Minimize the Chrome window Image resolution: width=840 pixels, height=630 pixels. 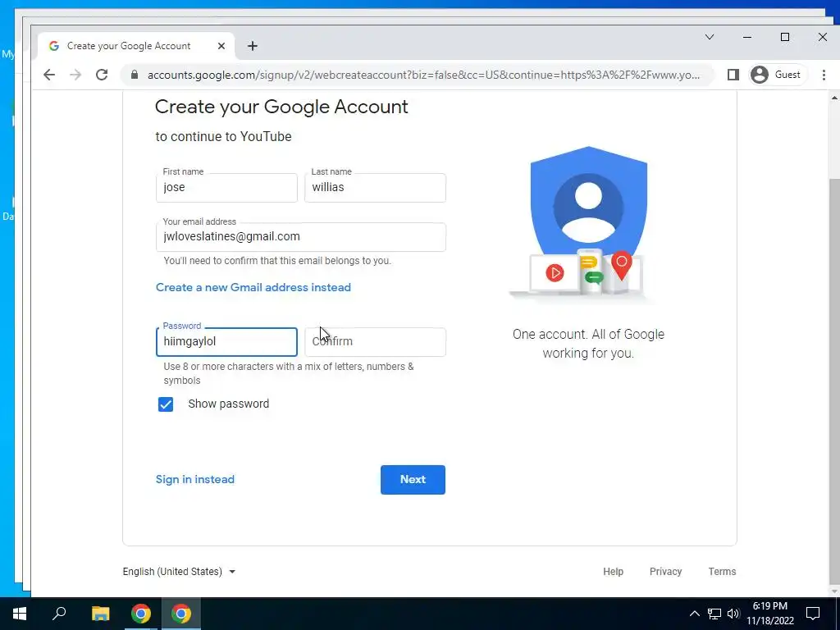[747, 37]
